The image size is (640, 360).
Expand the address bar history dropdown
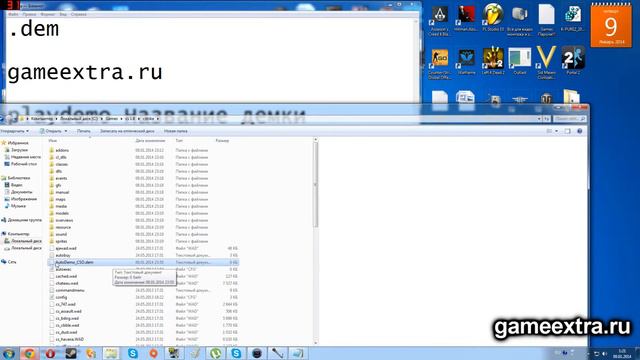click(539, 119)
